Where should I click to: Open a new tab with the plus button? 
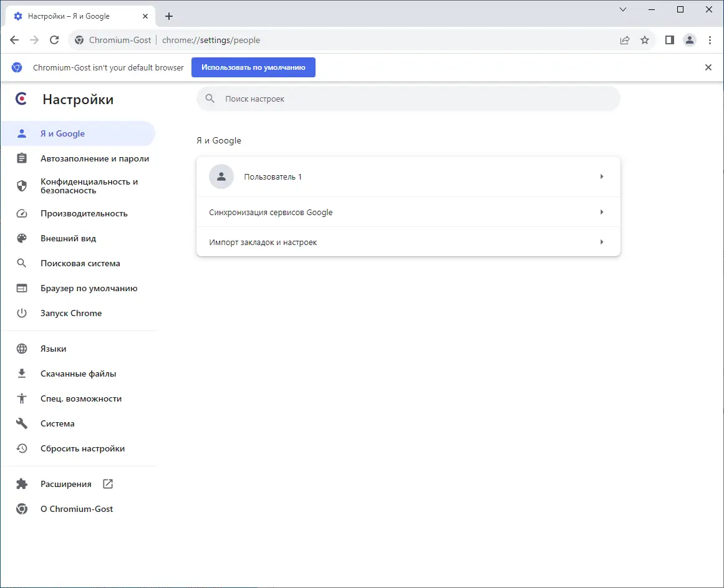[169, 16]
